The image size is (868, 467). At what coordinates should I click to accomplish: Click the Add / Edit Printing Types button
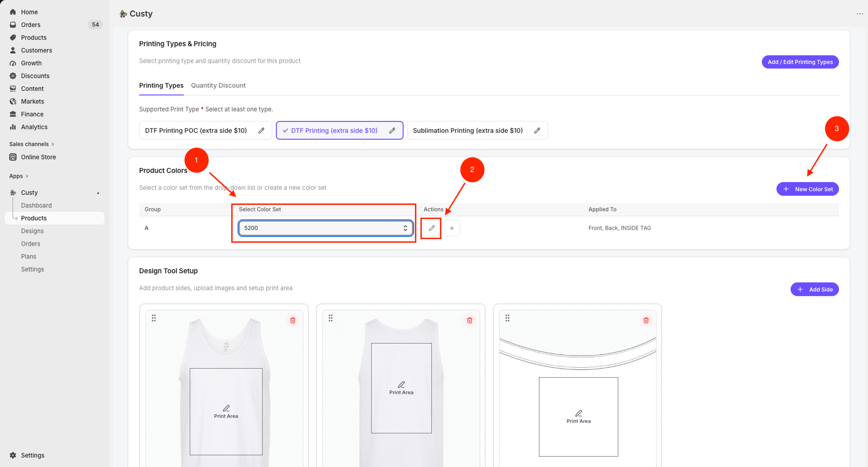(x=800, y=62)
